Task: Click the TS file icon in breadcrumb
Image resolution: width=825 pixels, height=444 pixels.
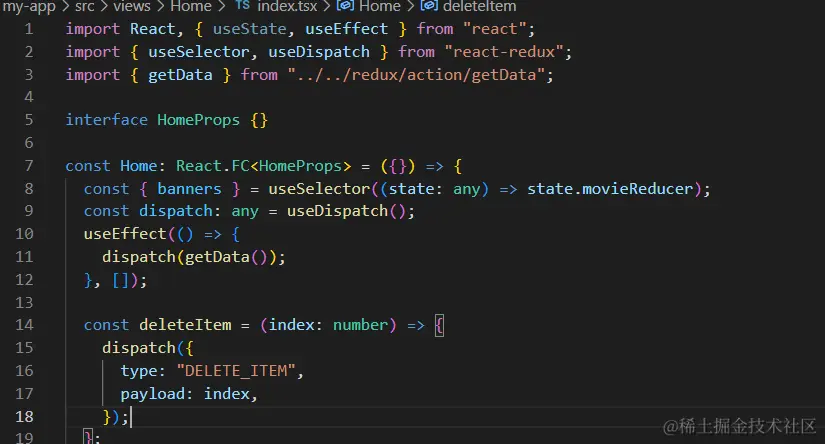Action: [x=243, y=5]
